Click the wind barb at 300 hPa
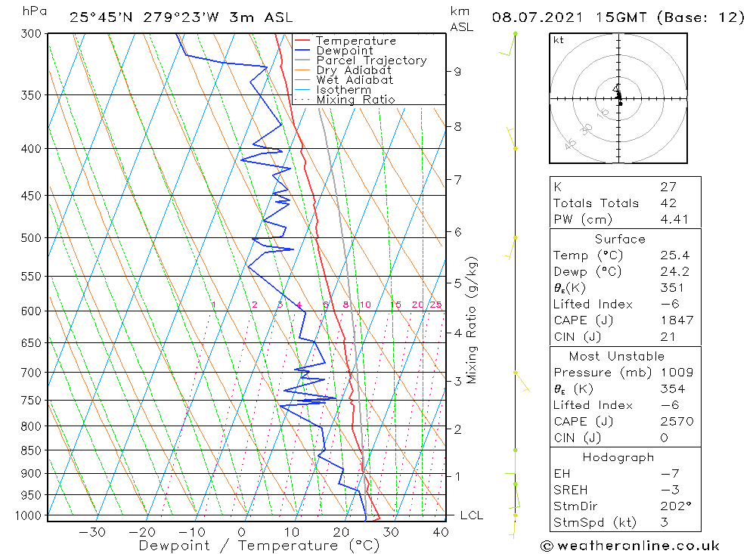 [x=508, y=44]
